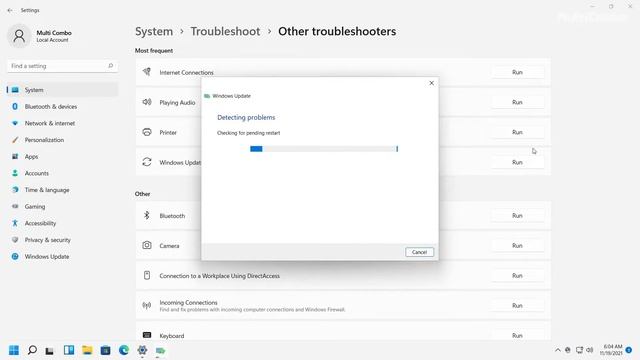Open the network tray icon

point(579,350)
